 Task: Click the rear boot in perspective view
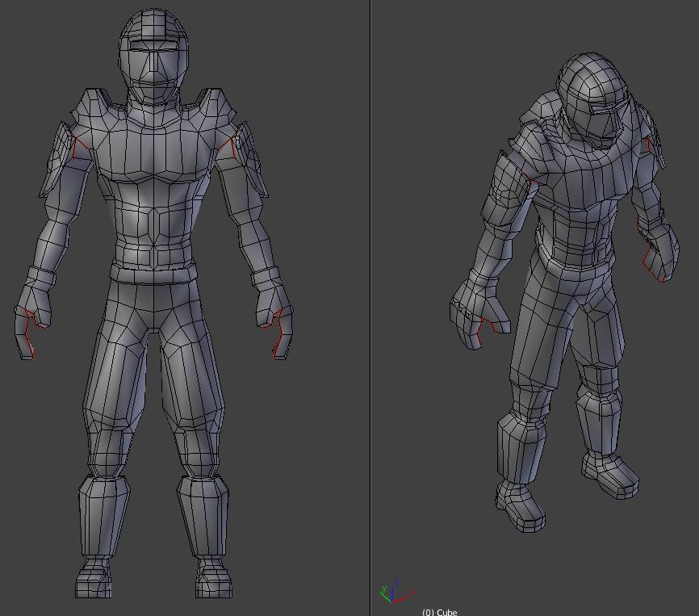pyautogui.click(x=611, y=476)
